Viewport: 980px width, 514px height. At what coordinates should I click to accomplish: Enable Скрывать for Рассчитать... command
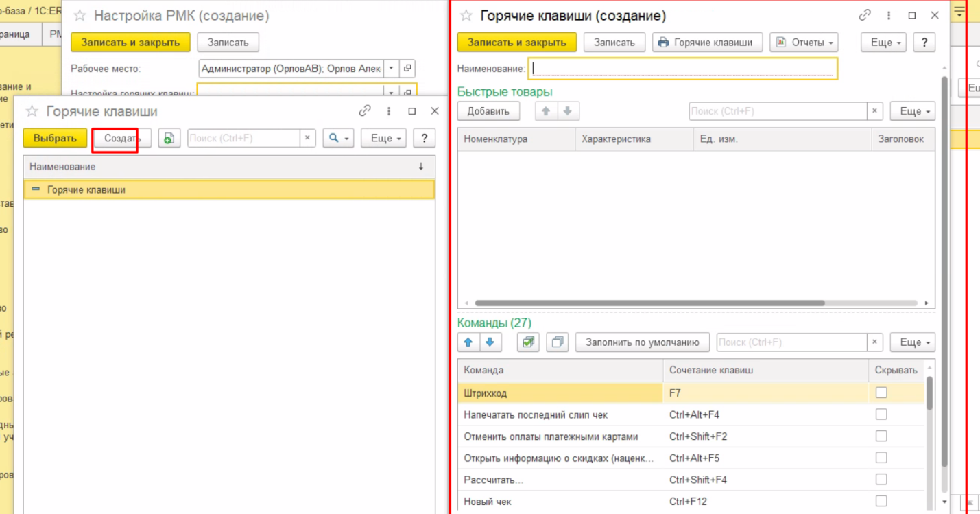(881, 480)
